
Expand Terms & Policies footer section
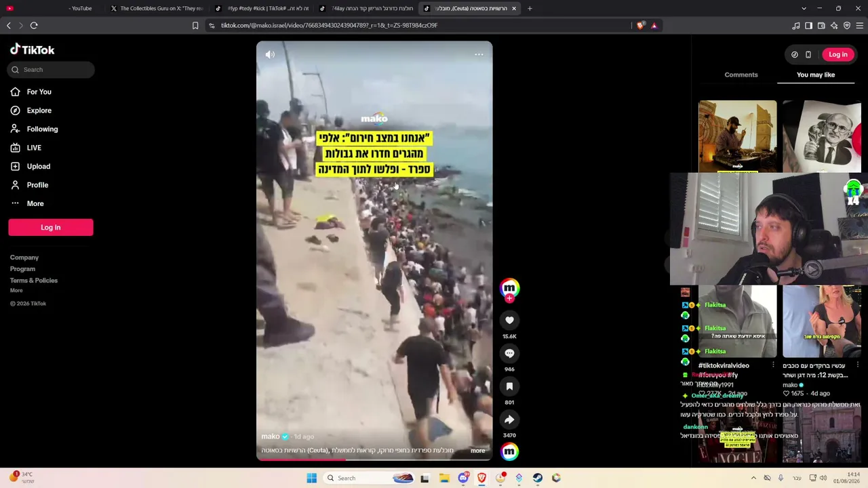tap(34, 281)
